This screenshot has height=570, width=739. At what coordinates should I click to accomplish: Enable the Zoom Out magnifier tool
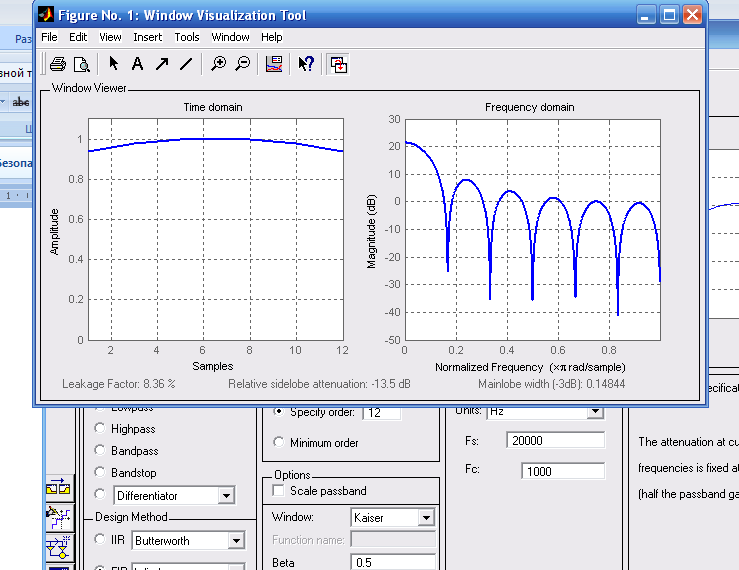[x=242, y=64]
